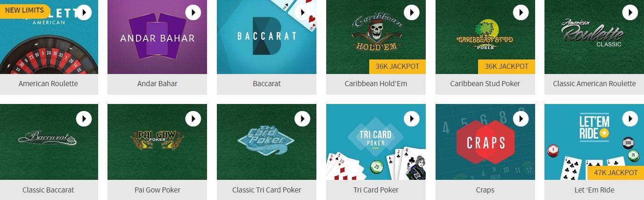Open the Baccarat game thumbnail
The image size is (644, 200).
coord(266,37)
